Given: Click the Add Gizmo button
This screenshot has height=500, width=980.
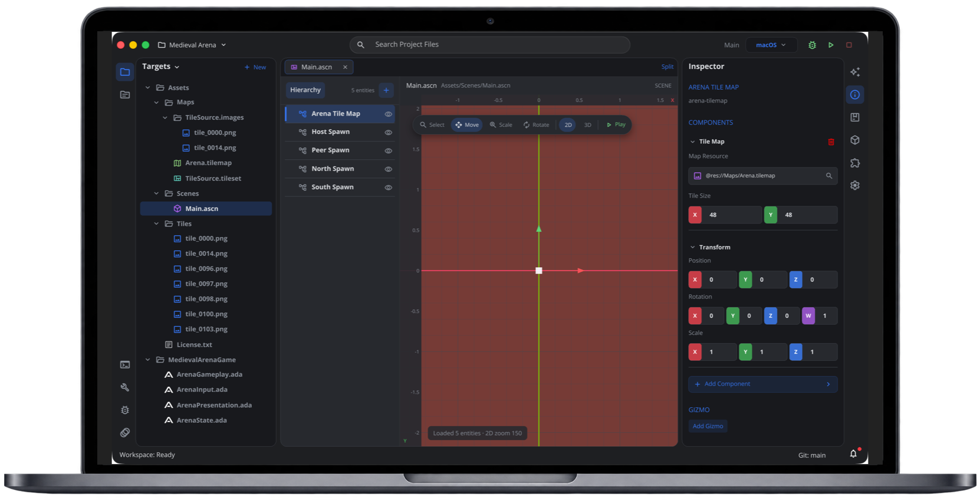Looking at the screenshot, I should point(708,426).
